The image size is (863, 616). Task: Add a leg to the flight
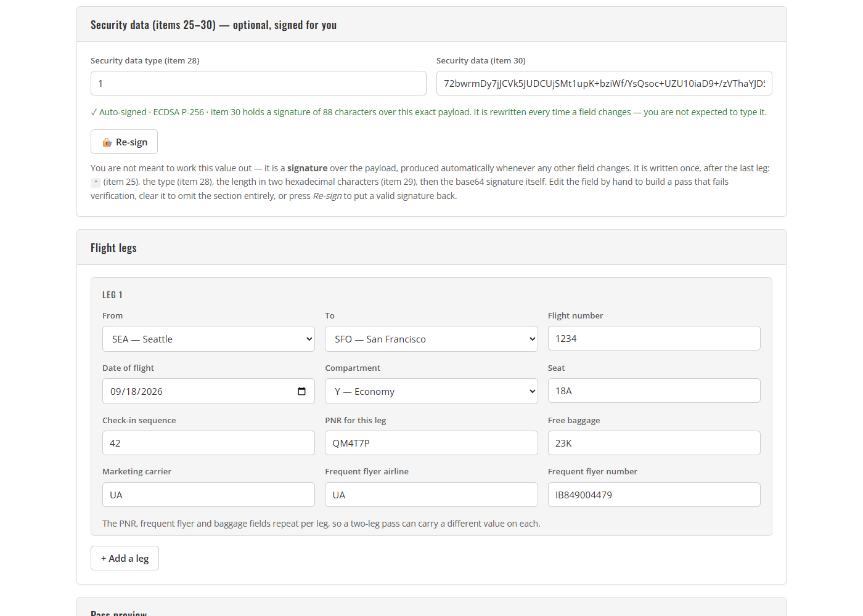[x=125, y=558]
